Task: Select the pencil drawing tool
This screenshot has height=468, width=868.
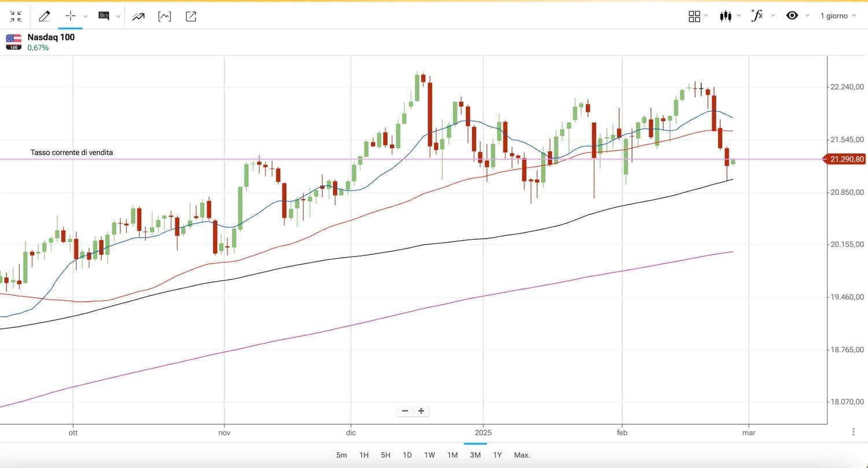Action: [44, 16]
